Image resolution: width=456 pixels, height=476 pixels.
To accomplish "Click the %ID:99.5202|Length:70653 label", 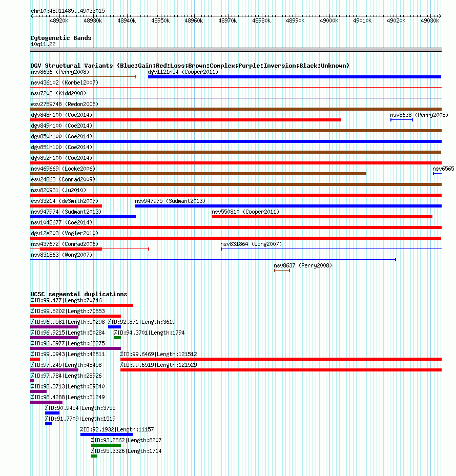I will pos(68,312).
